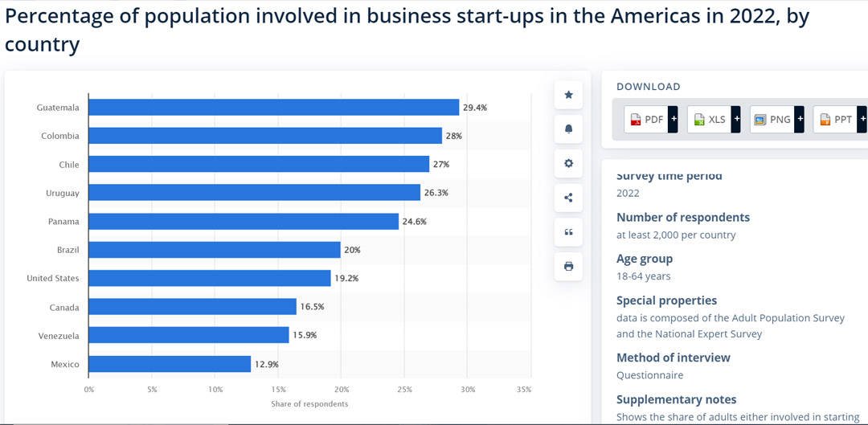Open chart settings gear icon
Screen dimensions: 868x425
(x=568, y=163)
